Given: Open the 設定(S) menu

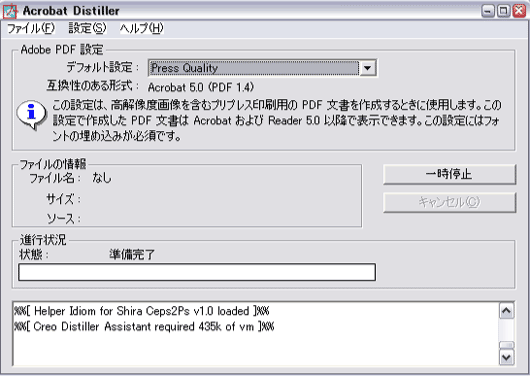Looking at the screenshot, I should [87, 28].
